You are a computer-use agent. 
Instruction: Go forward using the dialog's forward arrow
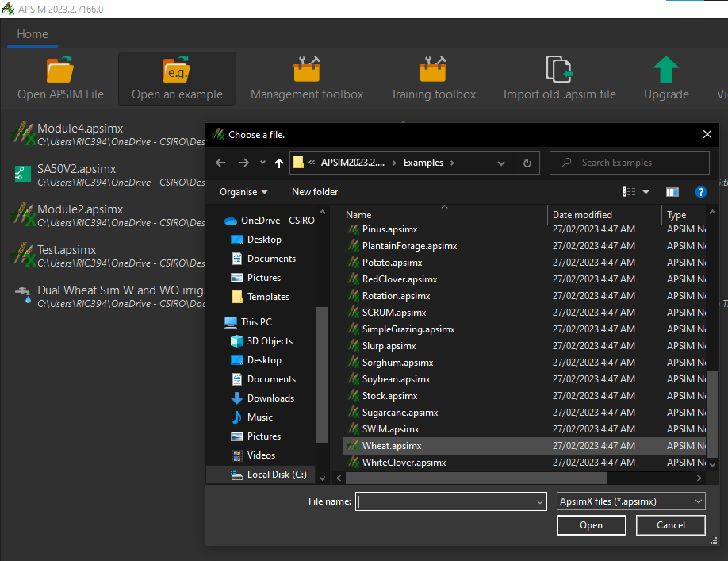(x=243, y=163)
